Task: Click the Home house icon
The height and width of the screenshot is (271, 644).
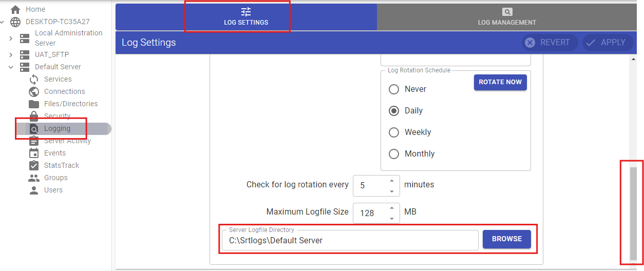Action: (x=15, y=9)
